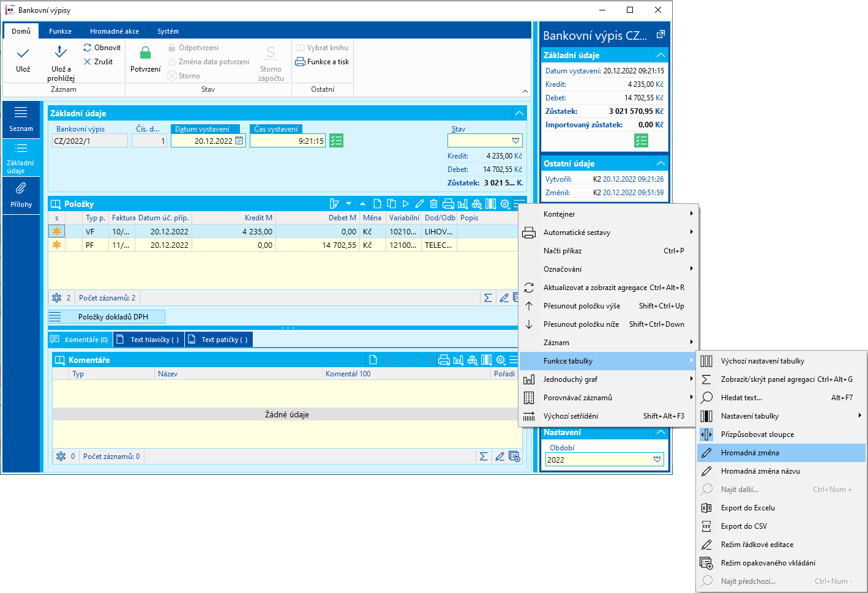
Task: Click gear settings icon in Položky toolbar
Action: [x=505, y=204]
